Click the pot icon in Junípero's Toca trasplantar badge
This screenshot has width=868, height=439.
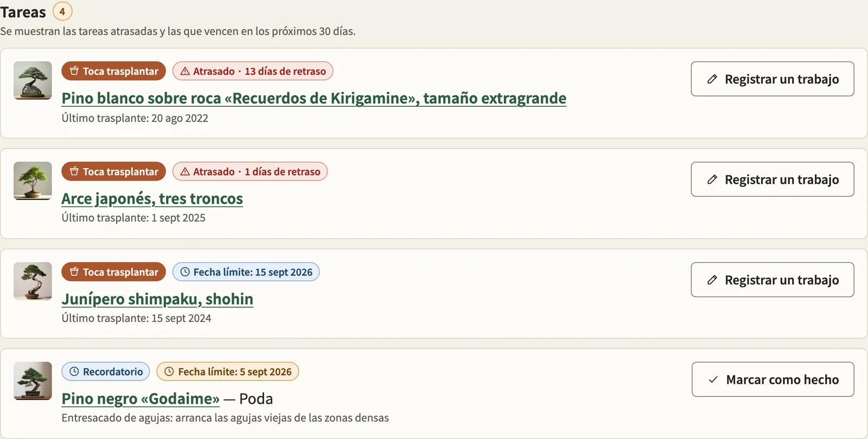[74, 272]
